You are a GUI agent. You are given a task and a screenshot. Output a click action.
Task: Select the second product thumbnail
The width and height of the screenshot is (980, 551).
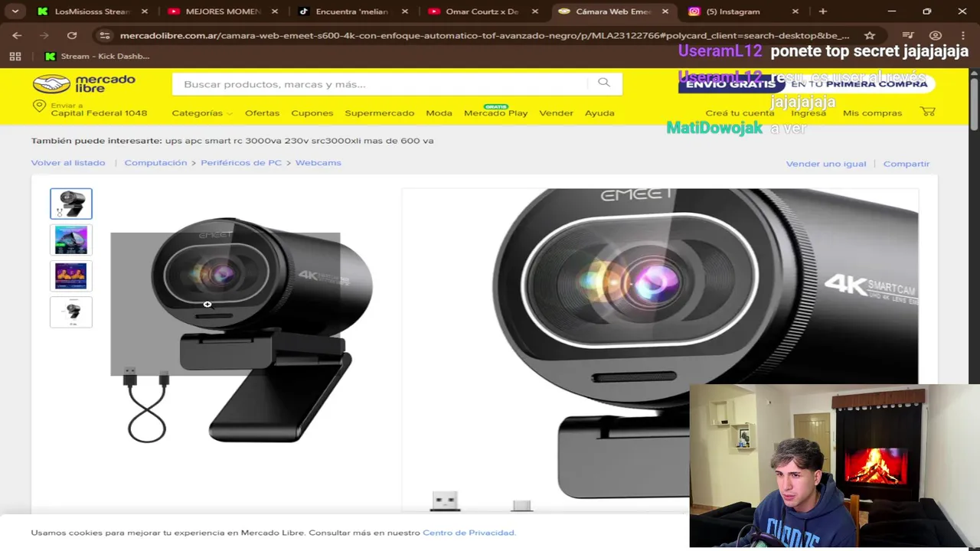coord(71,240)
